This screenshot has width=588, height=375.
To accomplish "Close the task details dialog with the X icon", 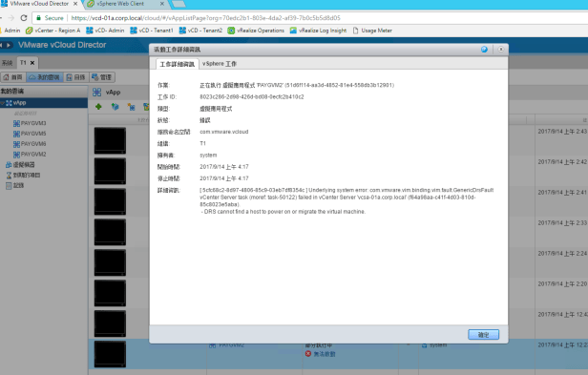I will (500, 49).
